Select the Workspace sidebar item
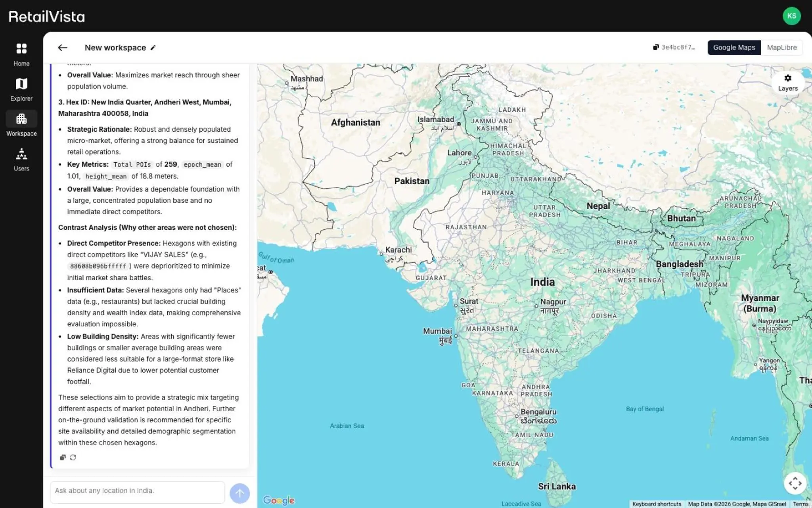This screenshot has width=812, height=508. pyautogui.click(x=21, y=125)
